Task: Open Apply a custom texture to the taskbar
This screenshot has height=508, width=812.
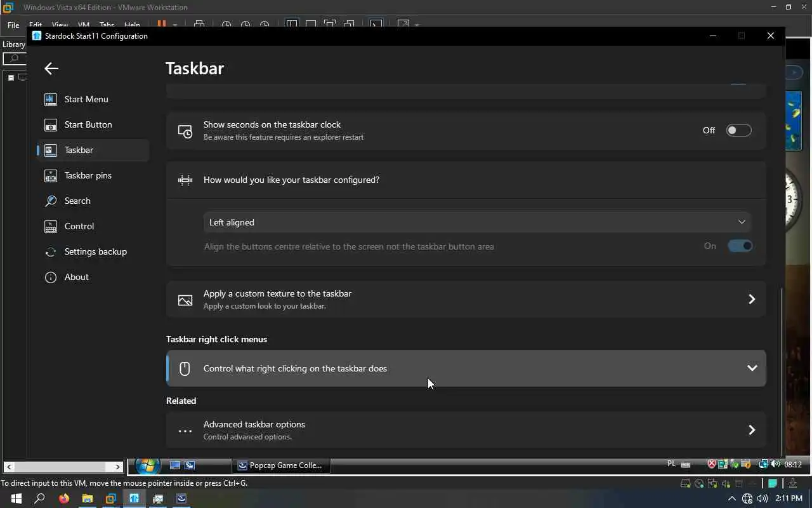Action: point(466,299)
